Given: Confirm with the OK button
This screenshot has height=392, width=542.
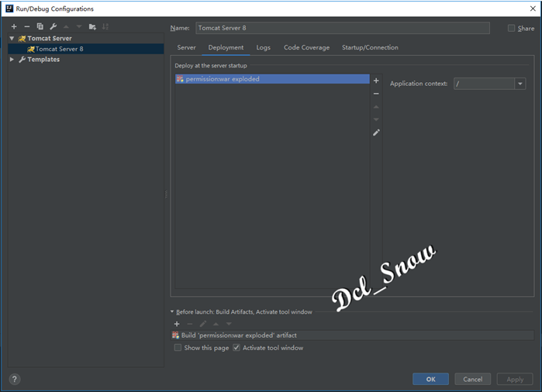Looking at the screenshot, I should (x=430, y=380).
